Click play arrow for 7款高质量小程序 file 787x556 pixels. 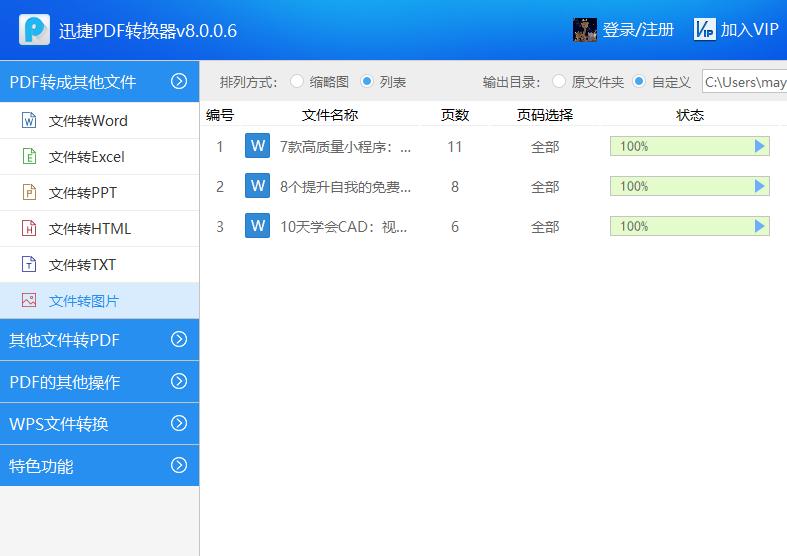click(759, 146)
